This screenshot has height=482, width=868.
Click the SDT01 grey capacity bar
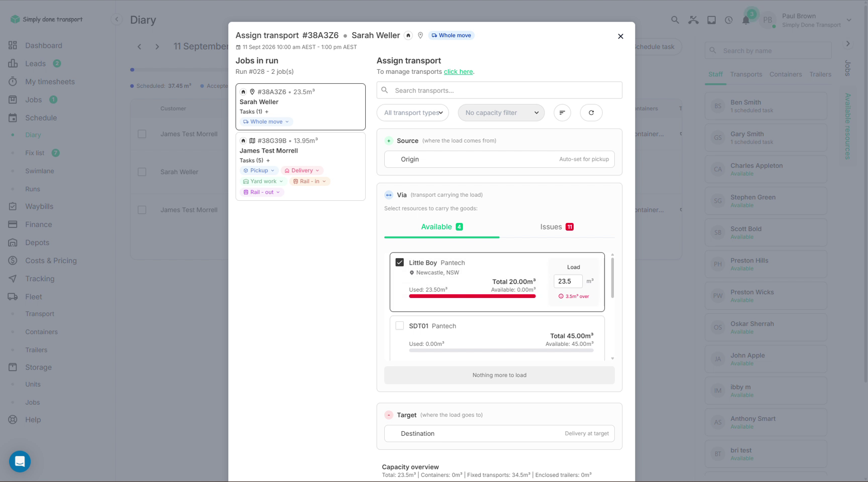click(x=501, y=350)
